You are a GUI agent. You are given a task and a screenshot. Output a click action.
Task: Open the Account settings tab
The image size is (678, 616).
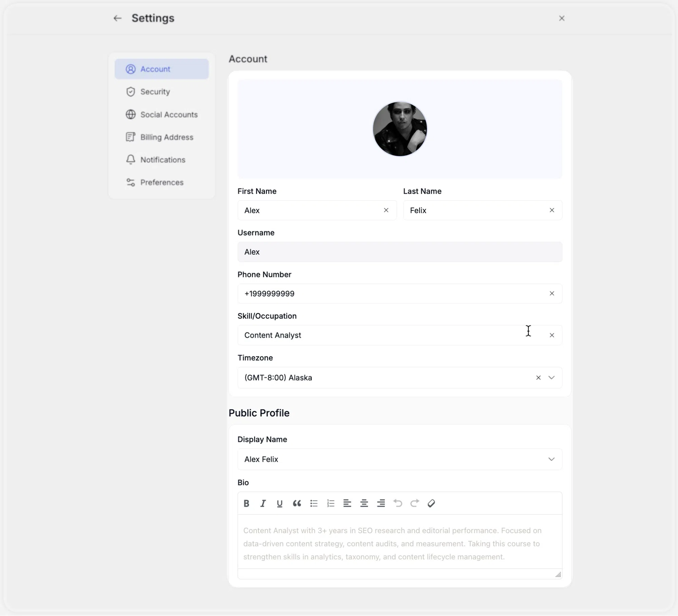pos(161,69)
